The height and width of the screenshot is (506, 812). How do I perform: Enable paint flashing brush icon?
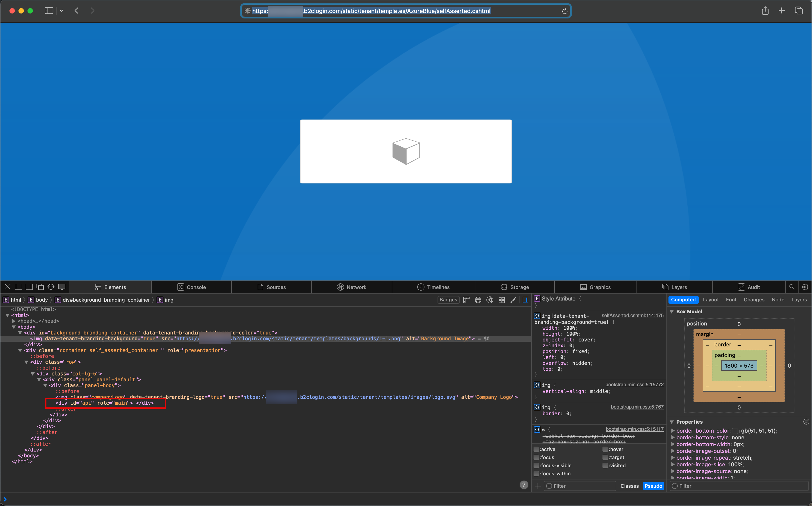pos(513,300)
